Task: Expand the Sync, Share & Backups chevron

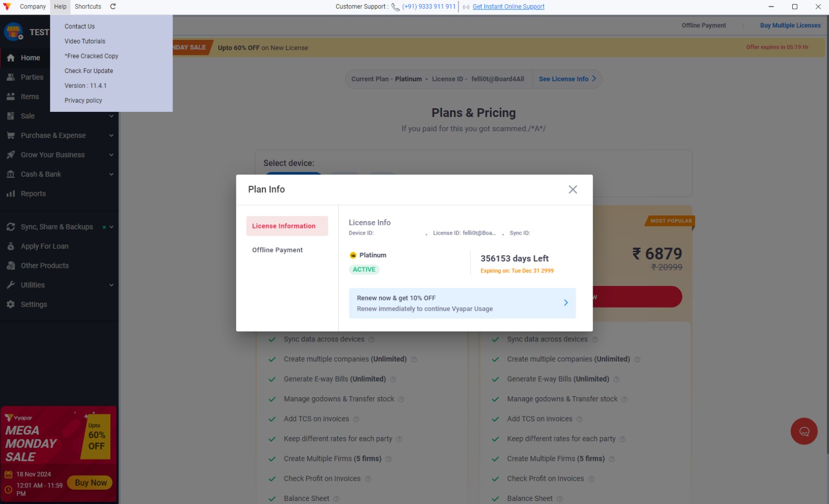Action: coord(111,227)
